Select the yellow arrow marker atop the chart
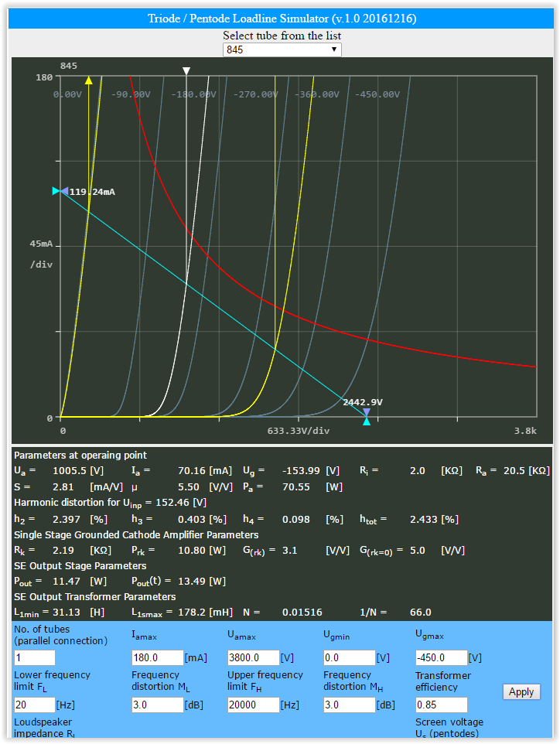This screenshot has height=744, width=560. [89, 80]
